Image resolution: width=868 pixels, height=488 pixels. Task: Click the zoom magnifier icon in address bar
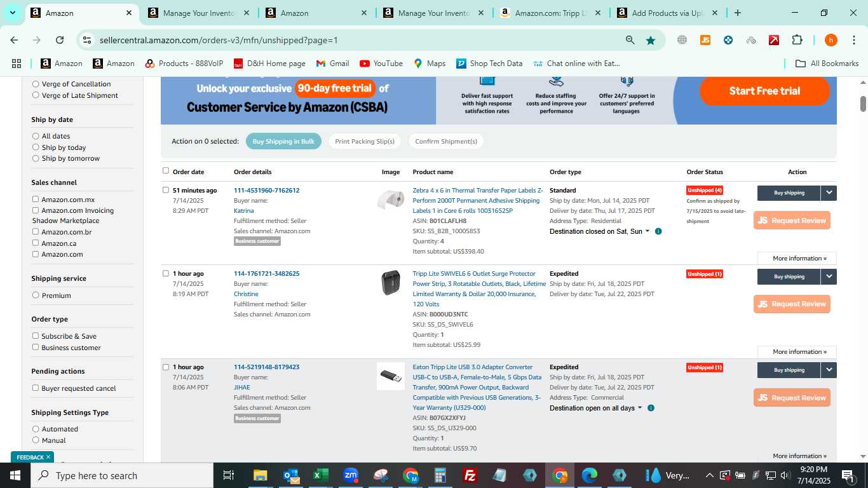[x=630, y=40]
